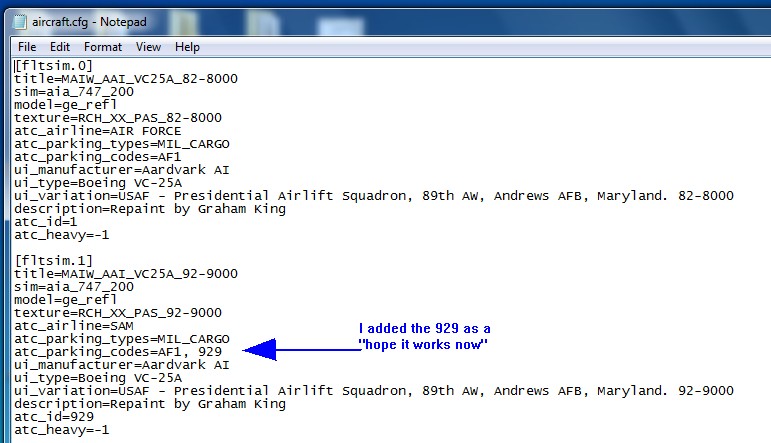
Task: Click ui_type=Boeing VC-25A line under fltsim.1
Action: point(98,378)
